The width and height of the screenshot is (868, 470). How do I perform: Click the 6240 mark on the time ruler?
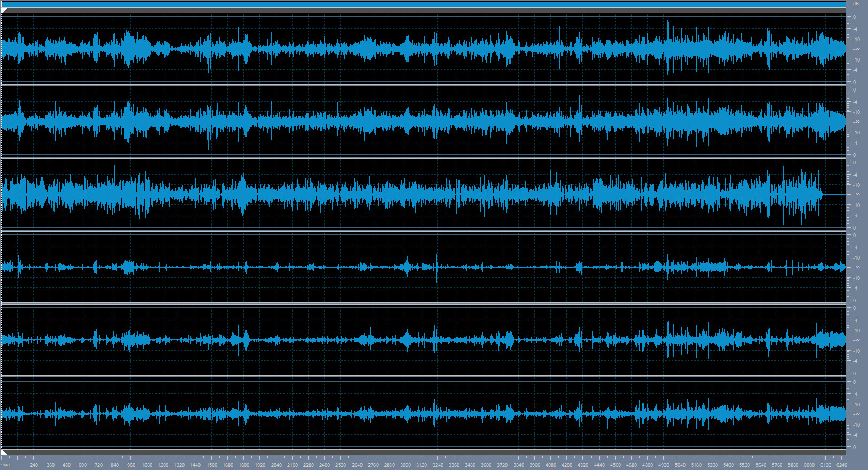(x=841, y=465)
